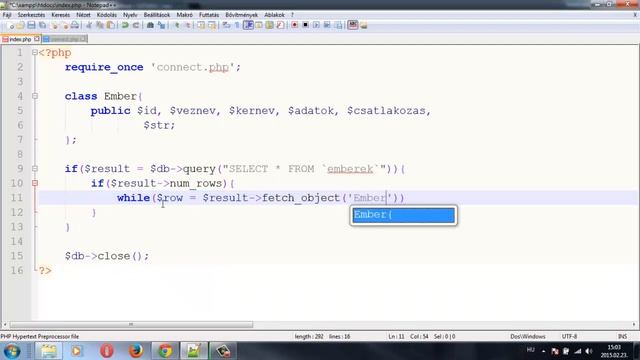Open the Kódolás menu
Image resolution: width=640 pixels, height=360 pixels.
107,15
